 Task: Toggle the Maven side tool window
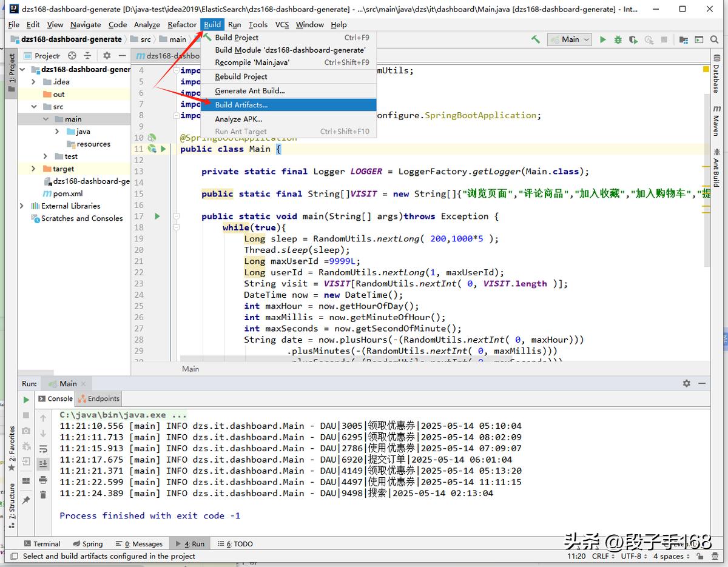[x=716, y=119]
